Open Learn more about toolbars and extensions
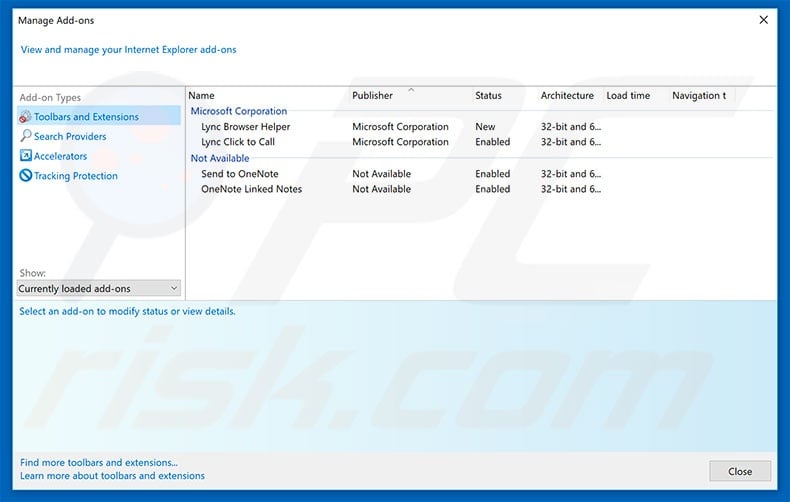790x502 pixels. click(x=112, y=476)
